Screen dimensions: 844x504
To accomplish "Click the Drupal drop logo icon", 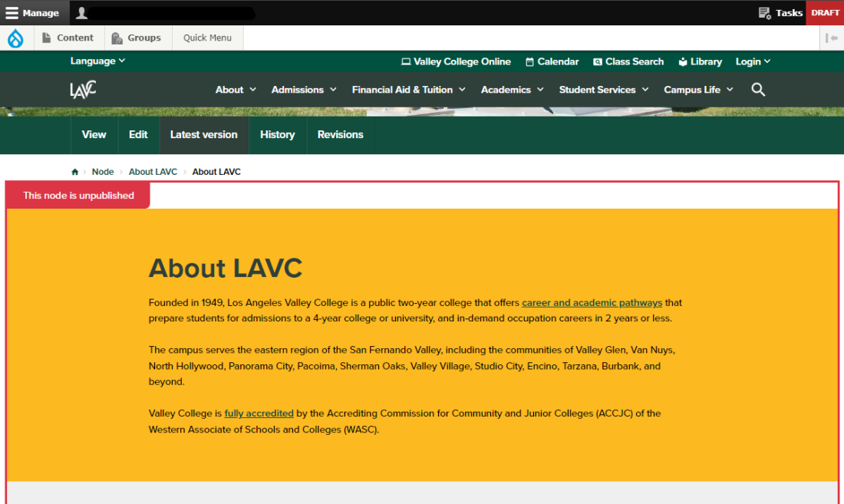I will (15, 38).
